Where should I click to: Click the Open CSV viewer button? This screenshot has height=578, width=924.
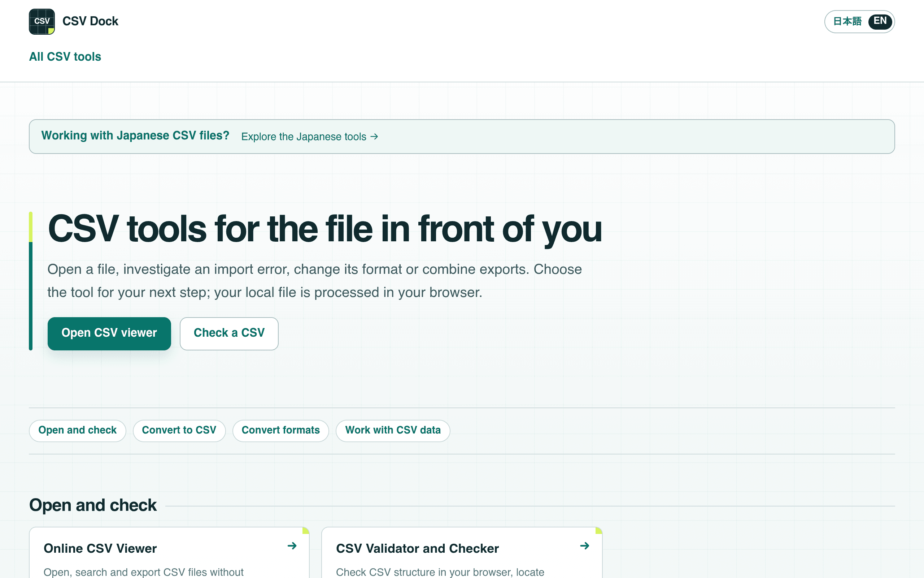[109, 333]
